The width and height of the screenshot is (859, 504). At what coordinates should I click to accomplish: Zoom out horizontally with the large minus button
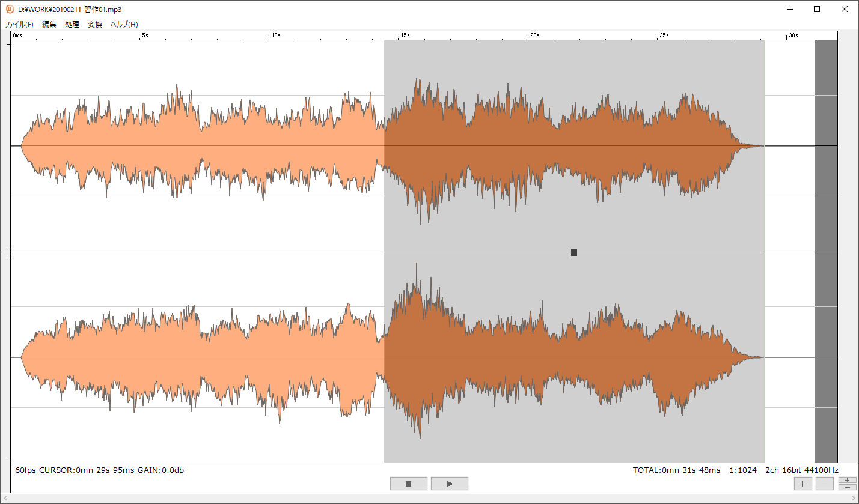click(824, 484)
